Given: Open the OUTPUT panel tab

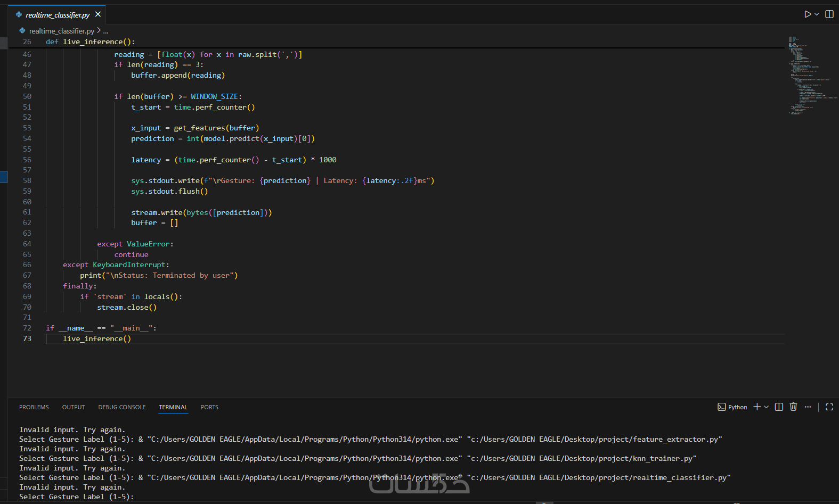Looking at the screenshot, I should pyautogui.click(x=74, y=407).
